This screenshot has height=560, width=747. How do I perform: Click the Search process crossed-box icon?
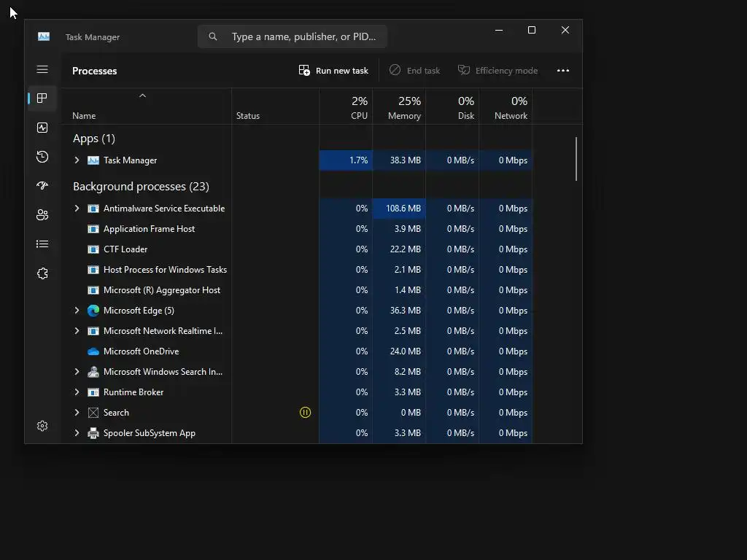point(93,413)
